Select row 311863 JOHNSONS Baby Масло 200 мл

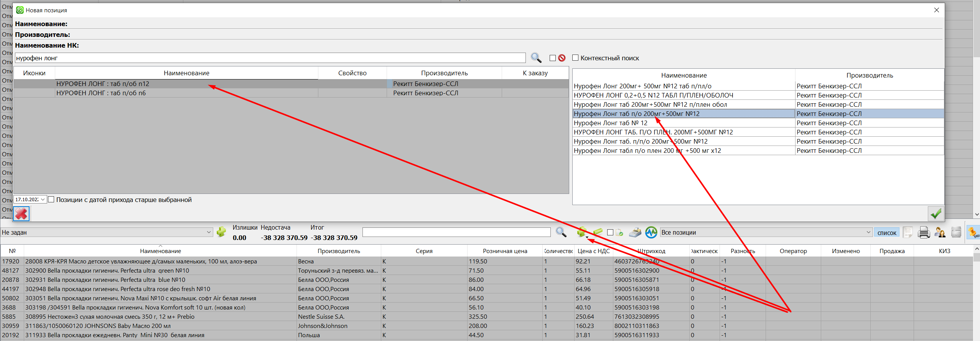coord(487,326)
